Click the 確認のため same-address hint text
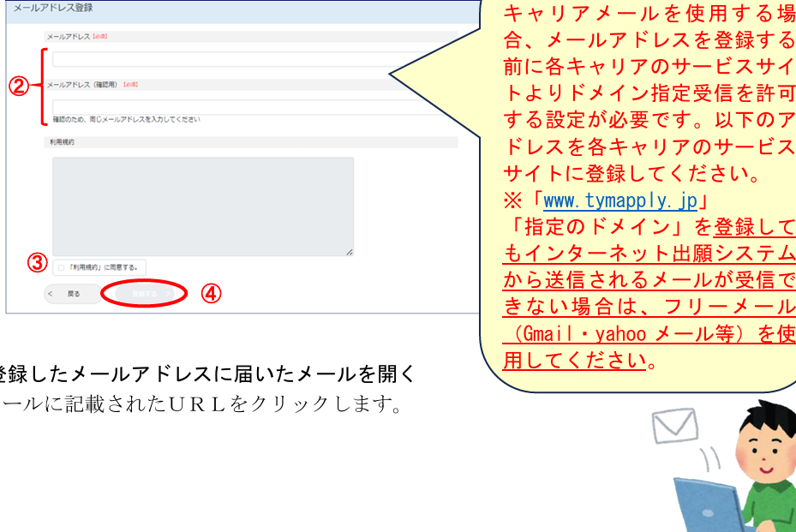This screenshot has width=796, height=532. [x=126, y=120]
